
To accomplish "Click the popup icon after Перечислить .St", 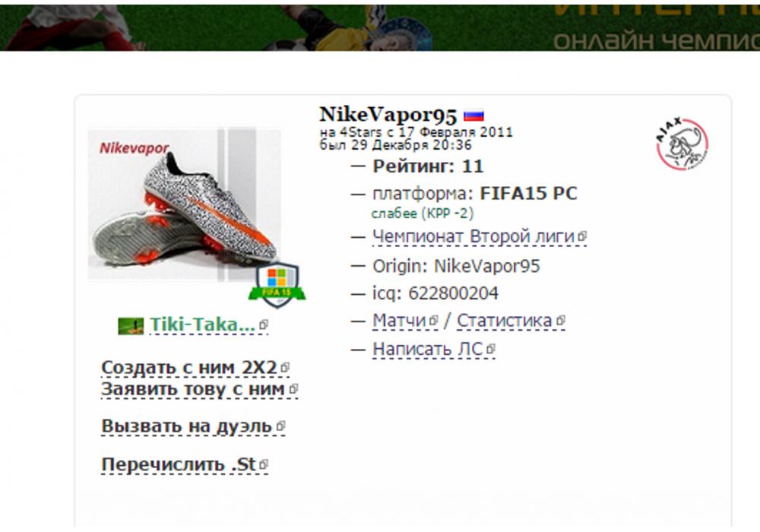I will [x=263, y=464].
